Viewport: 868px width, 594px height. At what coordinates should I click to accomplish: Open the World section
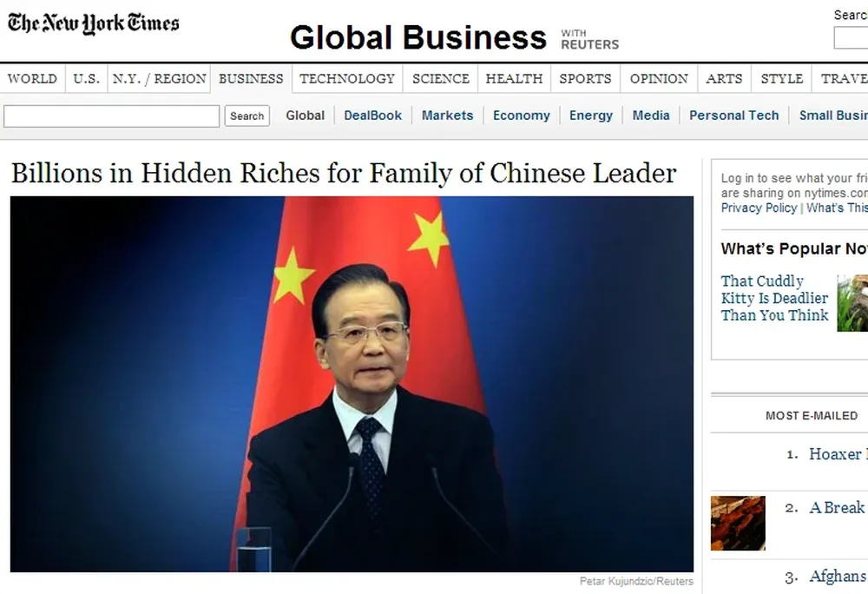coord(32,79)
